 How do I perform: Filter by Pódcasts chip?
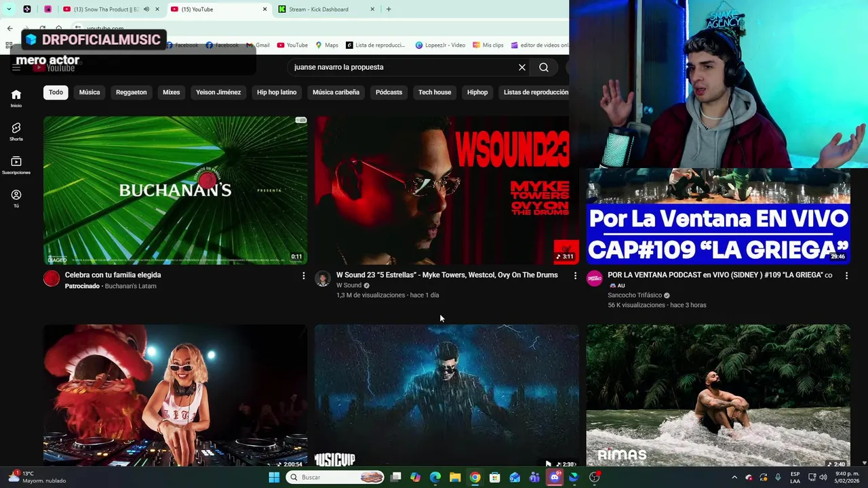(x=389, y=92)
